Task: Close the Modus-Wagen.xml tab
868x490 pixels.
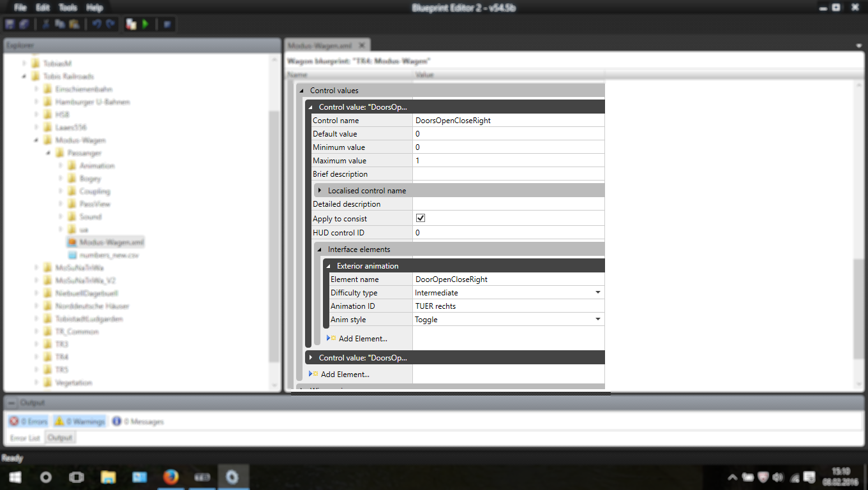Action: [x=361, y=45]
